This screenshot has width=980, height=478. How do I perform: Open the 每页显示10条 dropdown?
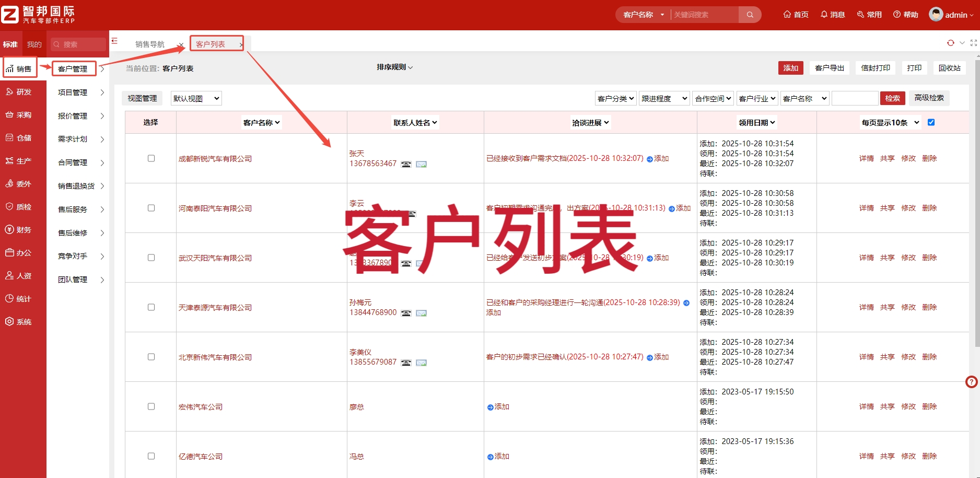tap(890, 123)
